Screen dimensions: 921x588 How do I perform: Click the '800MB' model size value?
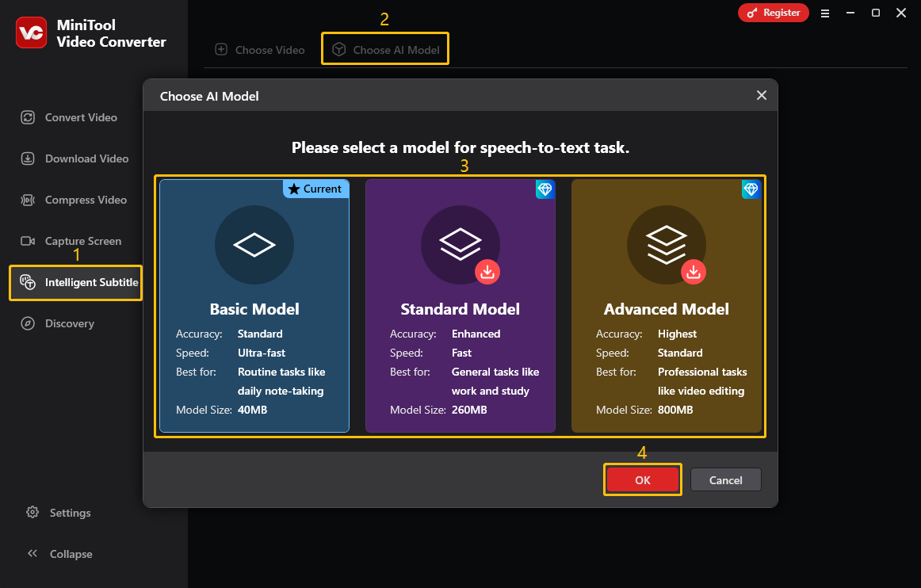tap(675, 410)
